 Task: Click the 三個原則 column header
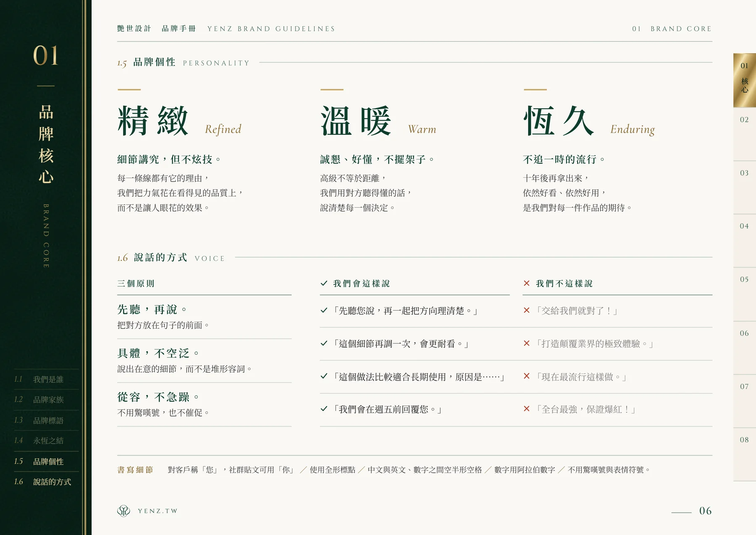coord(136,283)
